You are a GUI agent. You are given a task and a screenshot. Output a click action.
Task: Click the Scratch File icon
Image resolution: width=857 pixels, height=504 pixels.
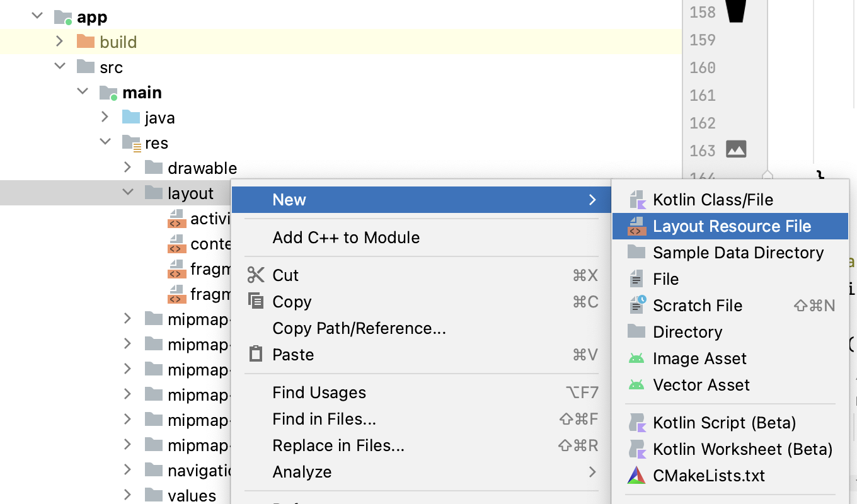638,305
